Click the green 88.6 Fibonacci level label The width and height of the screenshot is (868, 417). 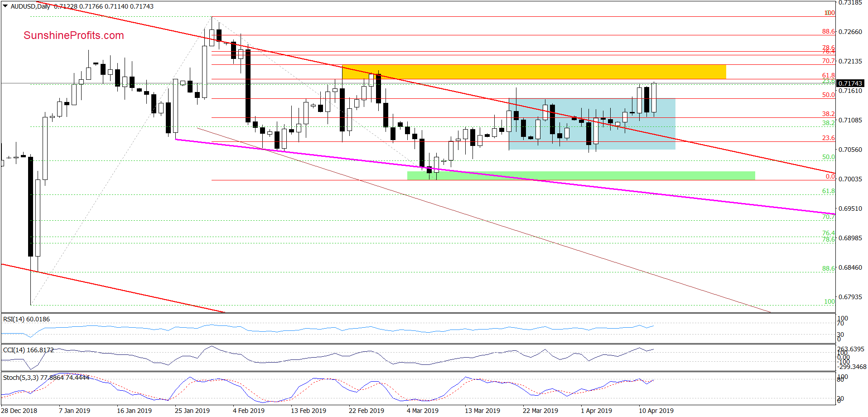point(829,268)
